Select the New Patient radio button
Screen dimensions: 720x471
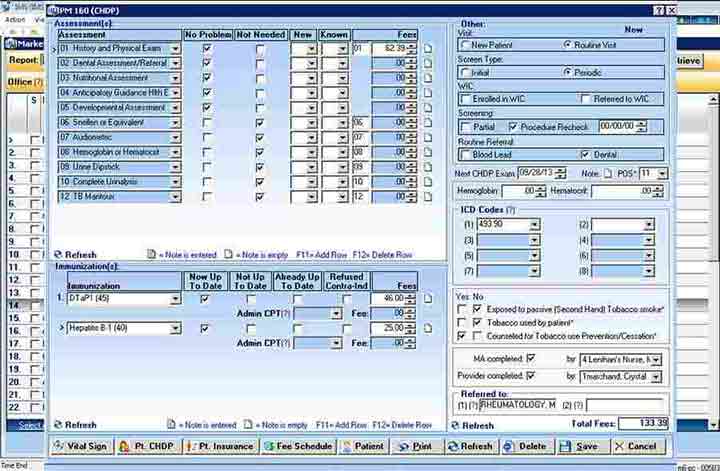click(465, 45)
